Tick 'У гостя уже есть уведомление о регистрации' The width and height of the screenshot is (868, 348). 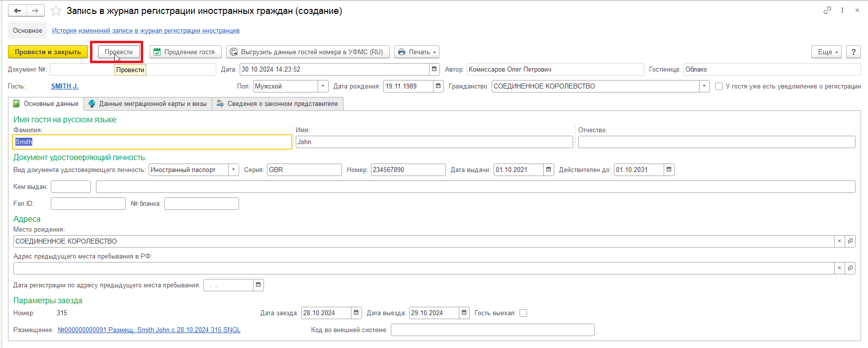point(719,86)
